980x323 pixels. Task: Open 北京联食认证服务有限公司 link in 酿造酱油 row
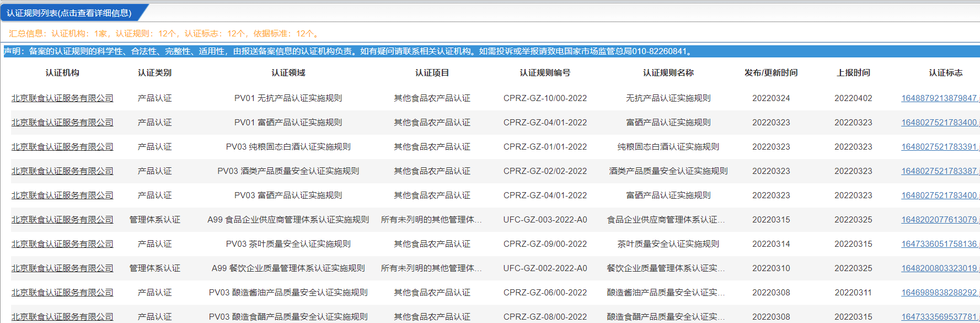[x=62, y=293]
